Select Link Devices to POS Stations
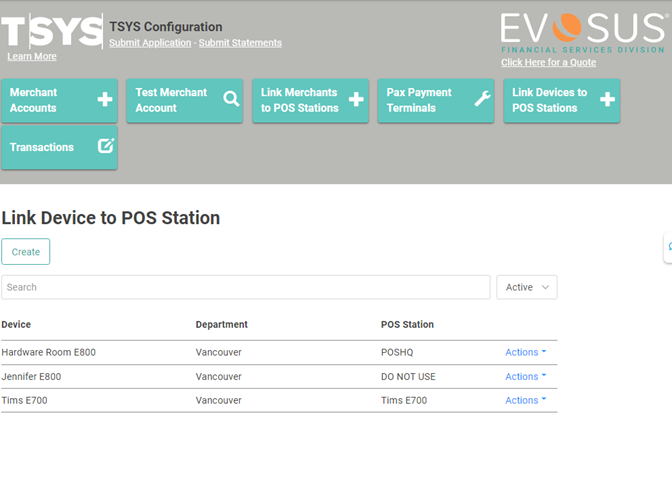Screen dimensions: 672x491 pos(562,100)
